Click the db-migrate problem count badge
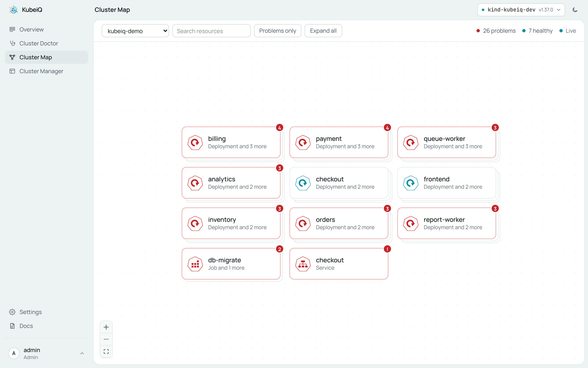The height and width of the screenshot is (368, 588). (x=280, y=249)
